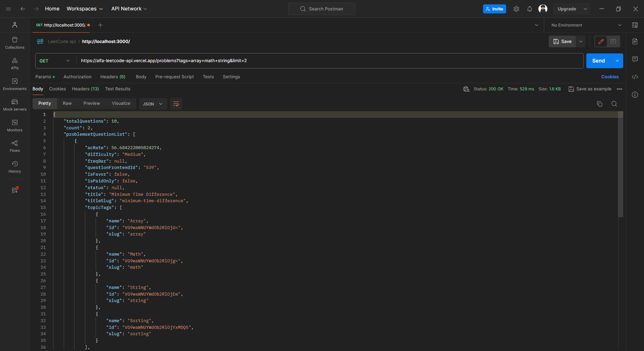The height and width of the screenshot is (351, 644).
Task: Open the Collections sidebar panel
Action: point(15,43)
